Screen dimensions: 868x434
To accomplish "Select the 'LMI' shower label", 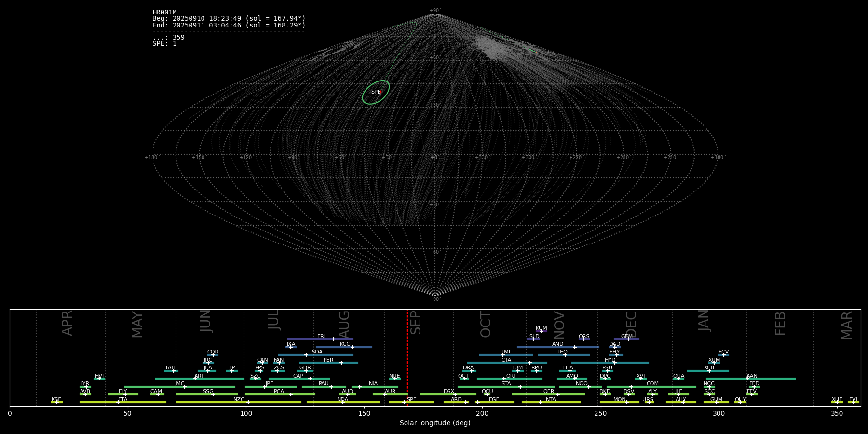I will (x=506, y=352).
